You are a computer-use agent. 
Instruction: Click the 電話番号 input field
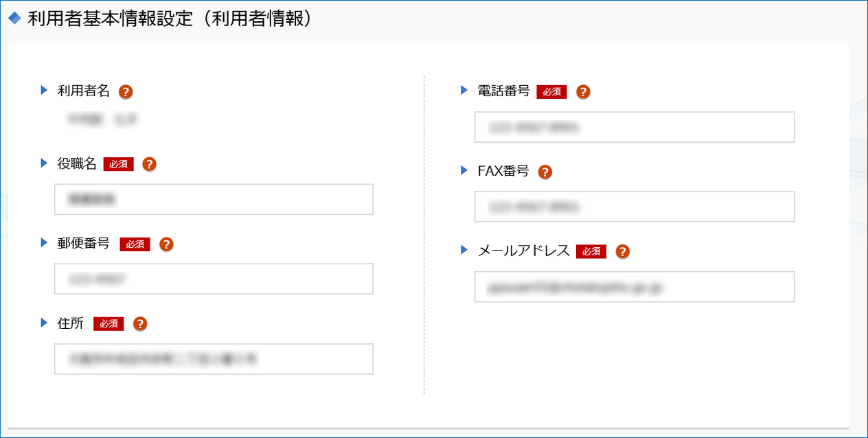(x=634, y=127)
